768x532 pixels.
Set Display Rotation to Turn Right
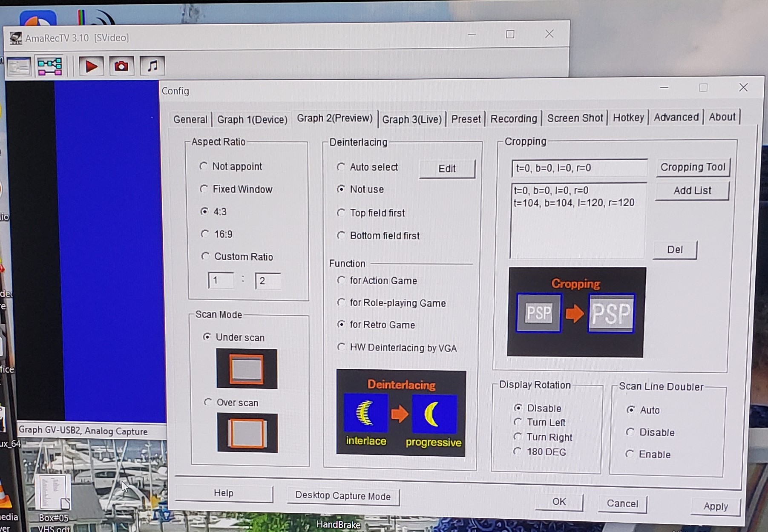coord(543,437)
